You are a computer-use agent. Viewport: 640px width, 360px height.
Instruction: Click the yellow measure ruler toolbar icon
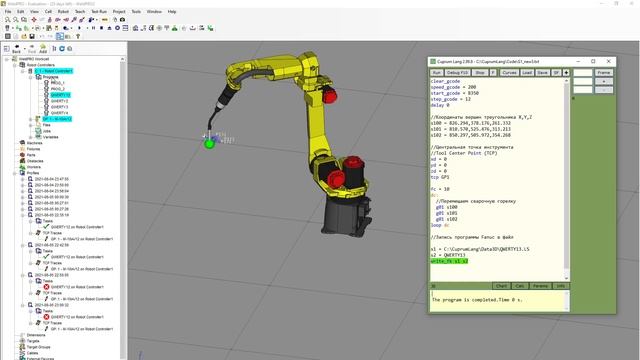pos(104,20)
